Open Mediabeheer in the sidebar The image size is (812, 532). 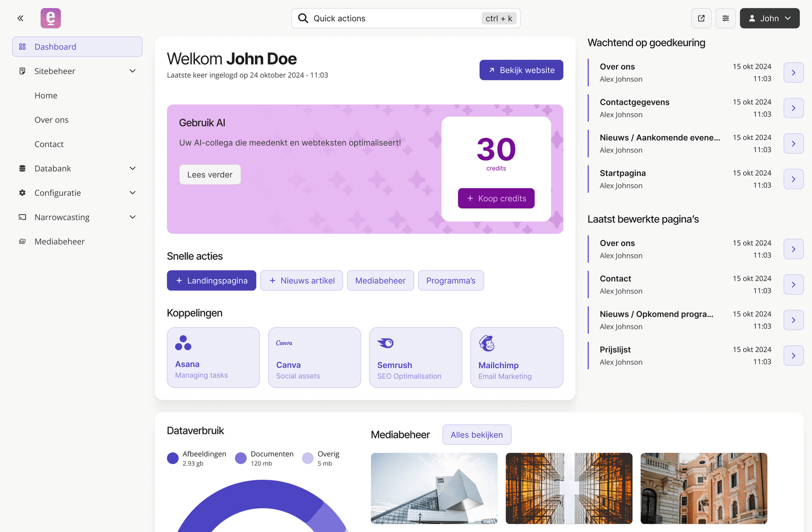tap(59, 241)
